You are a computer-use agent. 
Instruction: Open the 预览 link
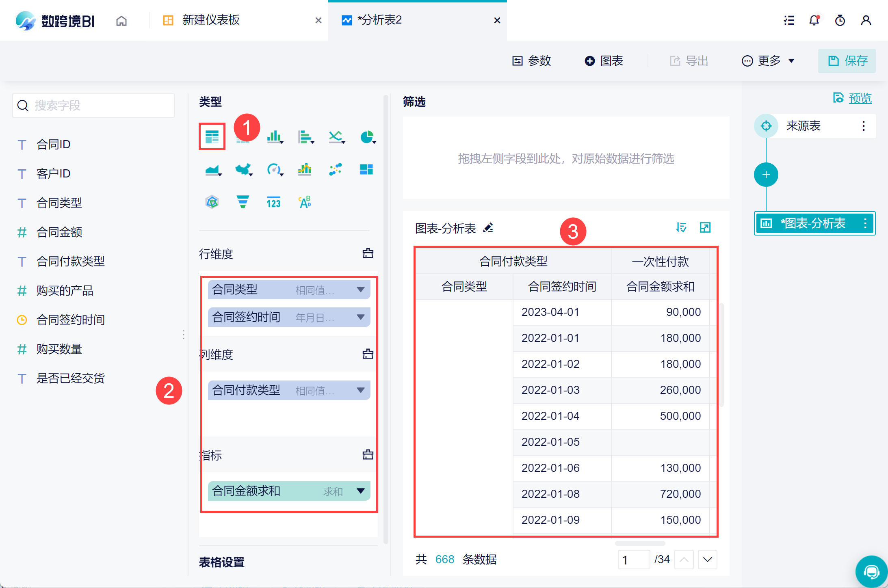pos(860,98)
